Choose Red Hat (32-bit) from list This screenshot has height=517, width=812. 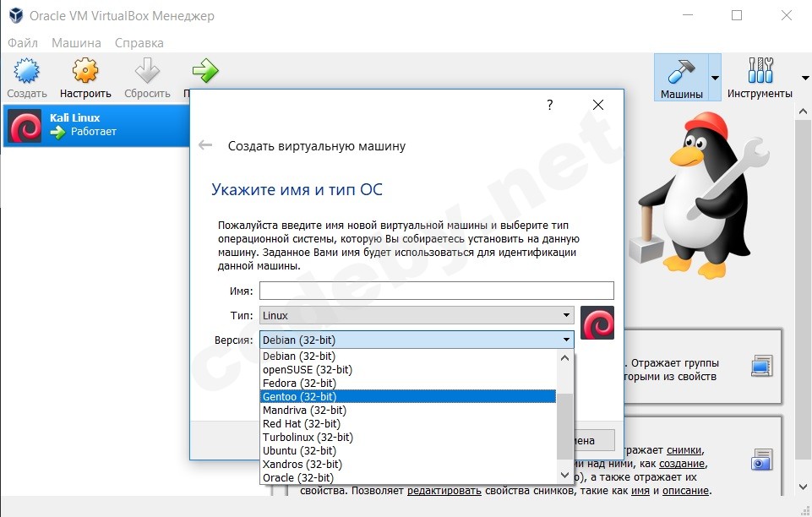tap(408, 423)
